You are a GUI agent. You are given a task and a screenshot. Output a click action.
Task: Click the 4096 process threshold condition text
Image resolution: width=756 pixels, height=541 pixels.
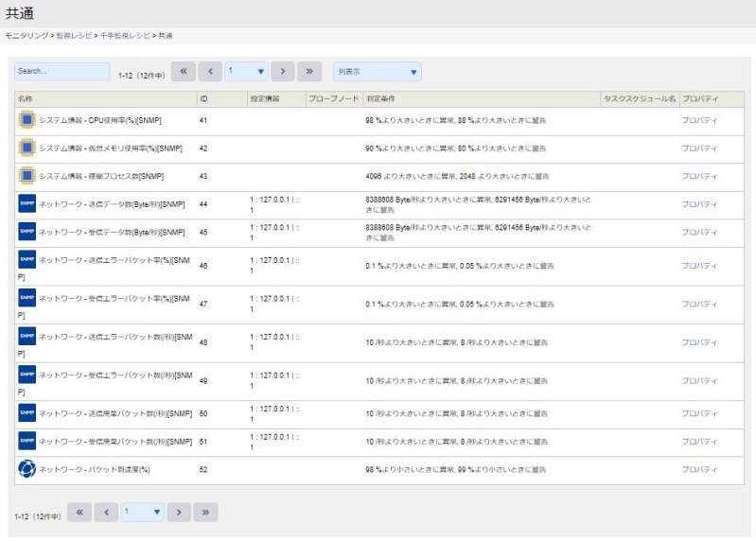(x=457, y=176)
